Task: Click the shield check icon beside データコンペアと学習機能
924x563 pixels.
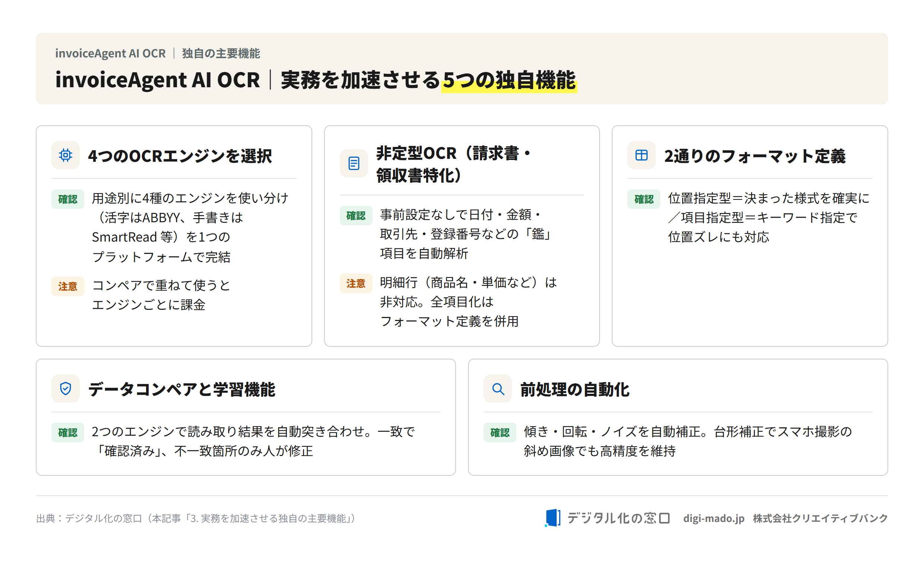Action: coord(66,389)
